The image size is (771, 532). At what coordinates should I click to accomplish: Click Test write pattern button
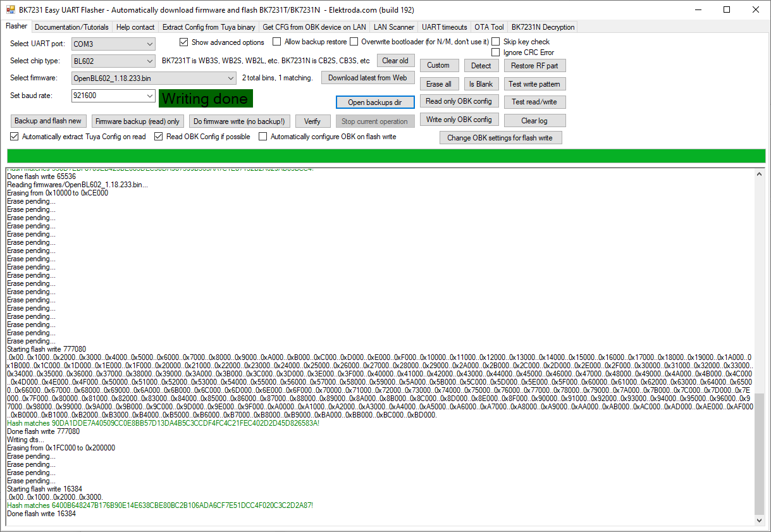pos(534,84)
